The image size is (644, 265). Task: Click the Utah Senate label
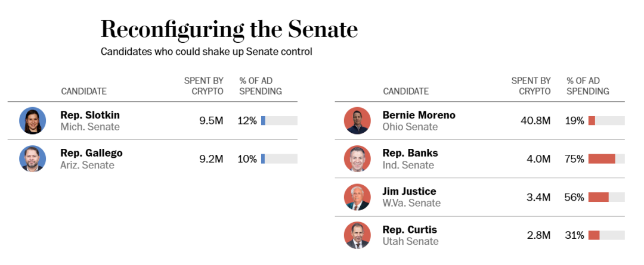pos(410,241)
